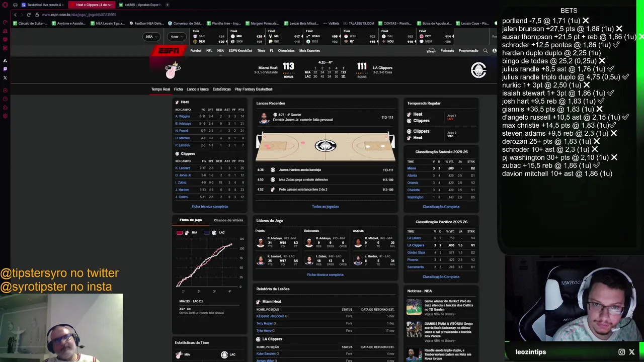Click the Instagram icon on leozintips overlay
Image resolution: width=644 pixels, height=362 pixels.
tap(622, 352)
